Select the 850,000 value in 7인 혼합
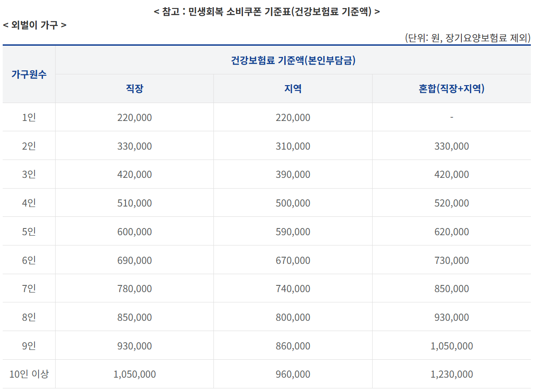 [x=451, y=289]
